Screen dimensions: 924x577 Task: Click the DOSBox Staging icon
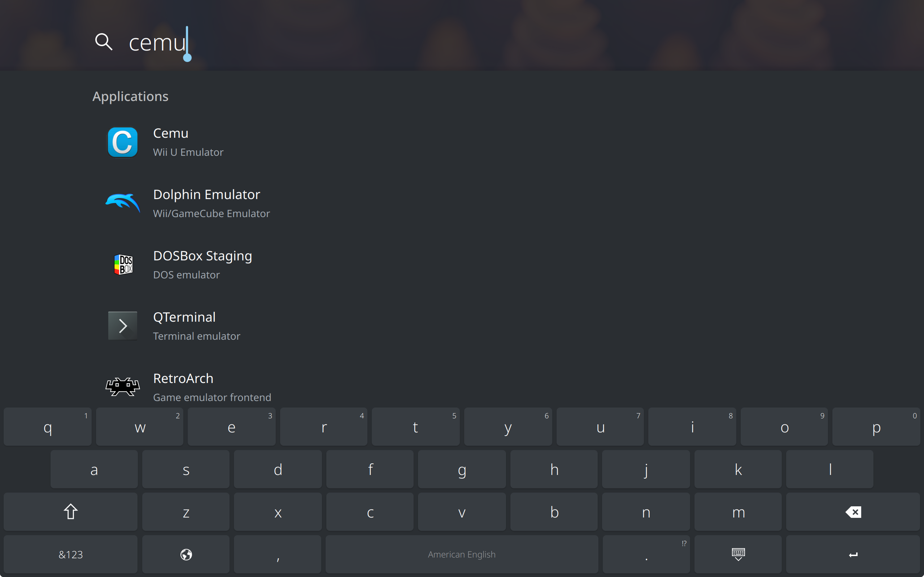123,264
